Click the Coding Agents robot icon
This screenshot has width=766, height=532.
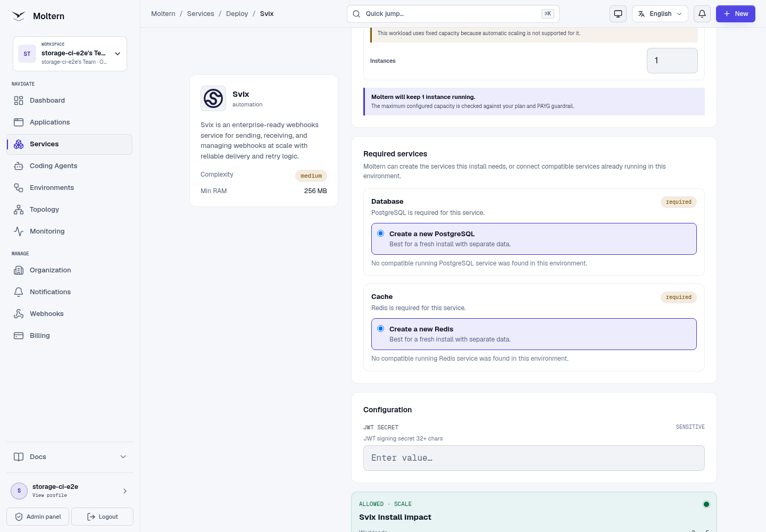point(19,166)
